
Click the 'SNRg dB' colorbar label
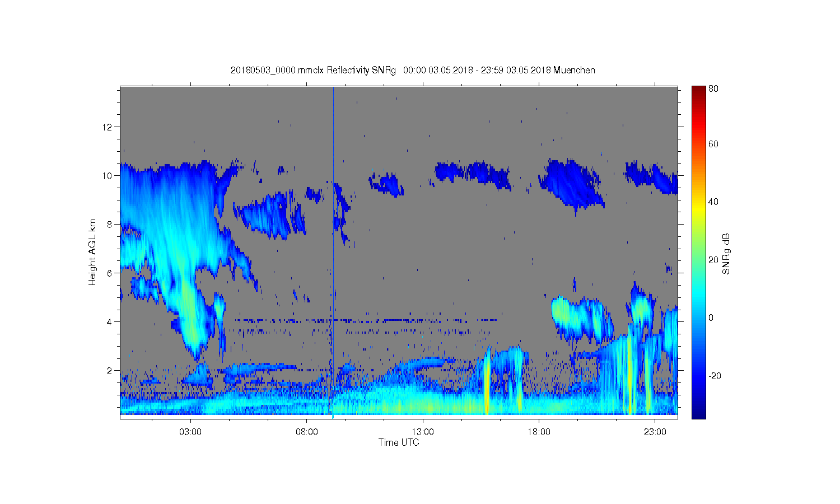[726, 254]
